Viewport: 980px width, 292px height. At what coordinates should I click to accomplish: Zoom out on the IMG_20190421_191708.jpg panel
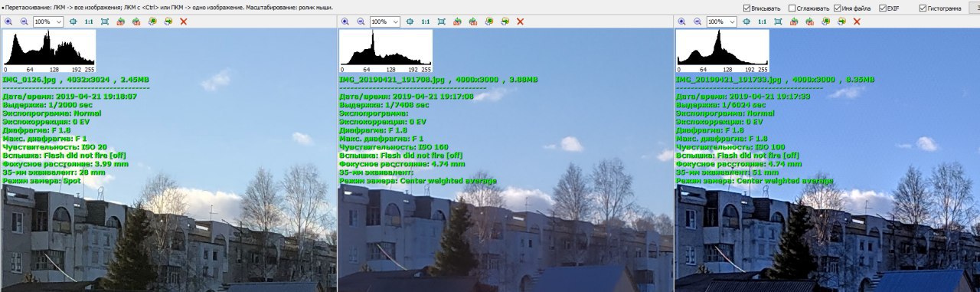361,21
